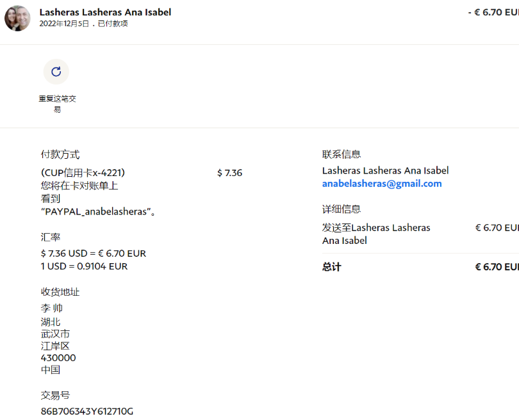Select the postal code 430000

click(x=58, y=358)
